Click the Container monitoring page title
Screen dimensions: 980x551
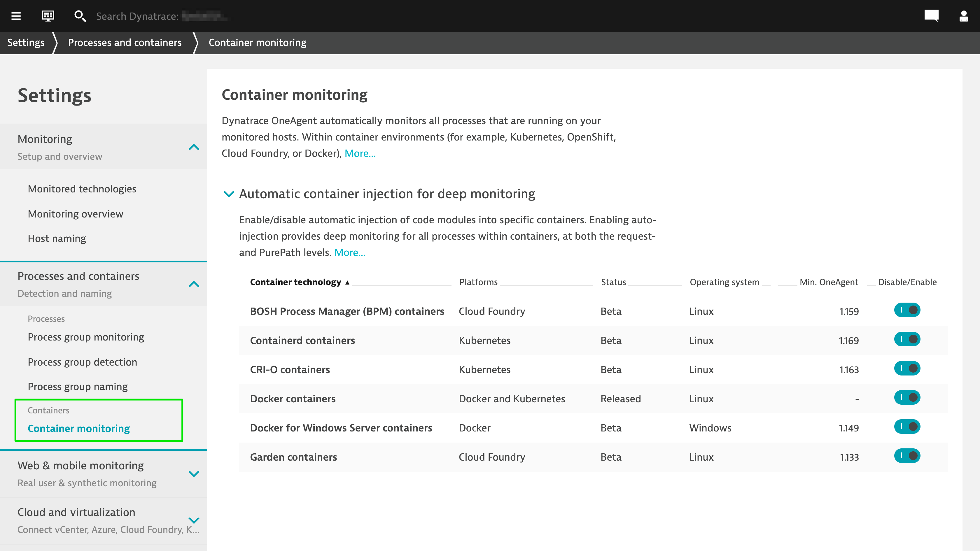(x=295, y=95)
